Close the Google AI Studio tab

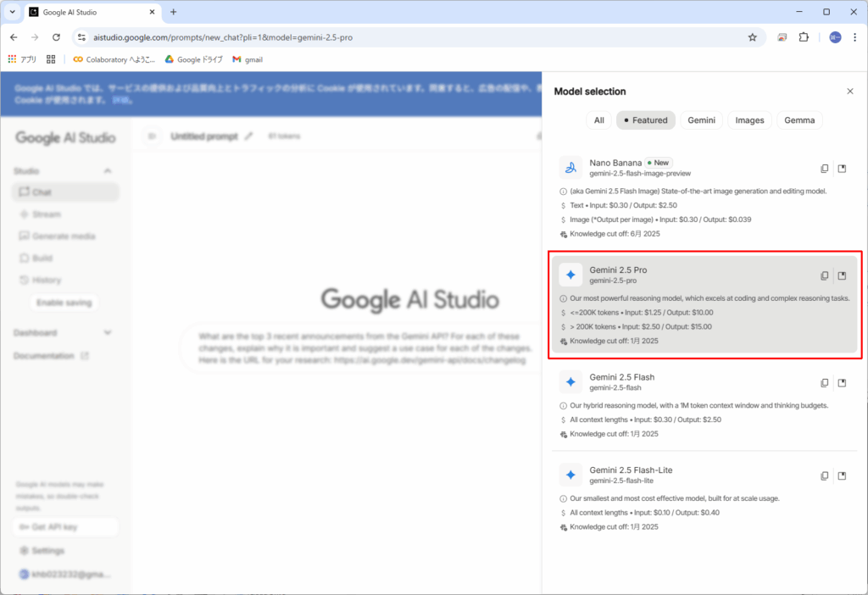point(153,12)
